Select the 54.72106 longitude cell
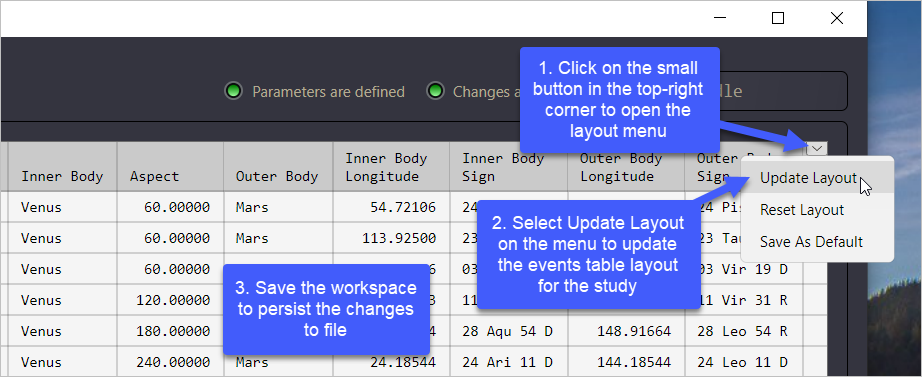The width and height of the screenshot is (922, 377). pyautogui.click(x=391, y=207)
